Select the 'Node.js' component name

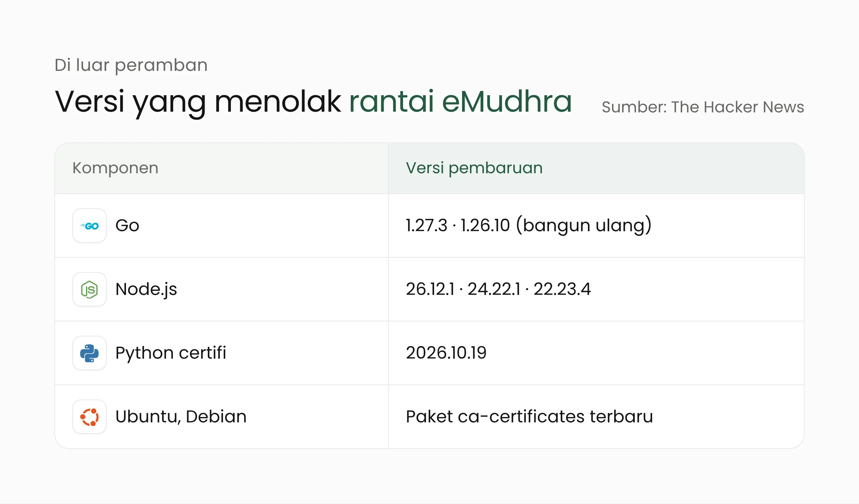(146, 289)
